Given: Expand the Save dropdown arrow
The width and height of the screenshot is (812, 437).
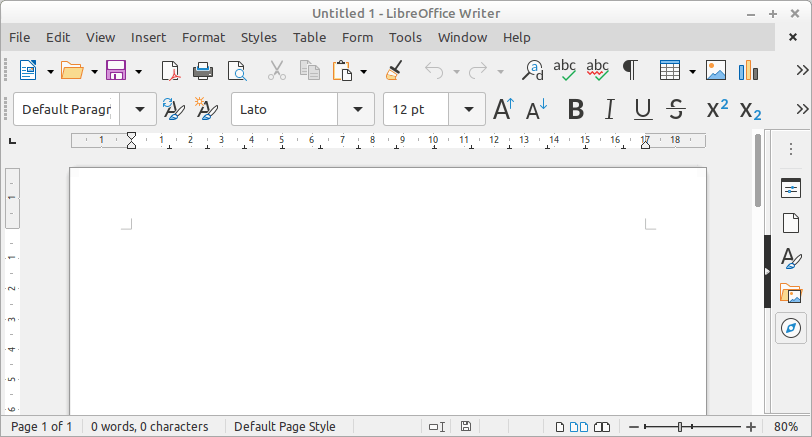Looking at the screenshot, I should tap(138, 71).
